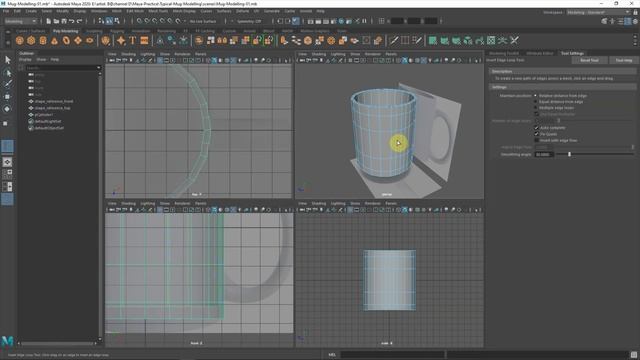This screenshot has height=360, width=640.
Task: Select the Paint selection brush tool
Action: pos(7,84)
